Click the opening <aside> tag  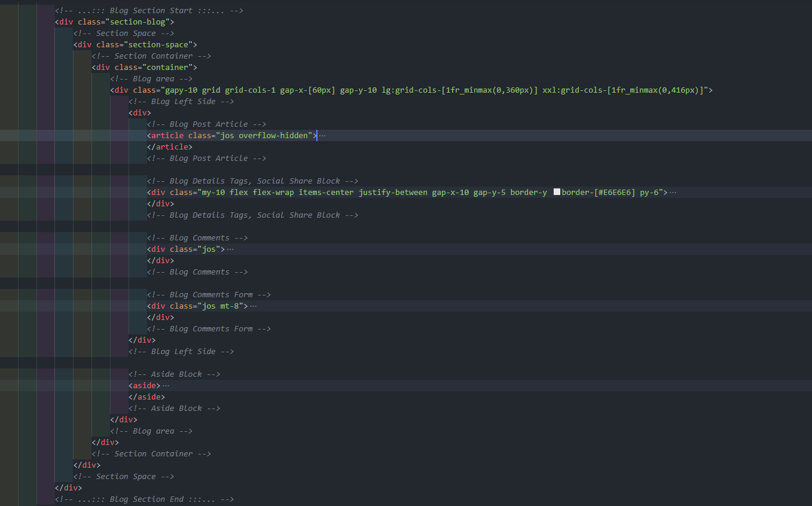145,386
